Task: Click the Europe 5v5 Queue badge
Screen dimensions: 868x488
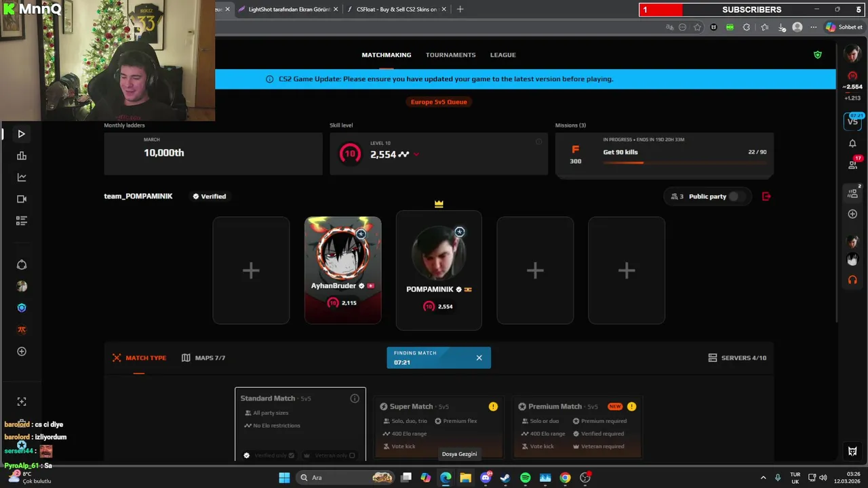Action: click(439, 102)
